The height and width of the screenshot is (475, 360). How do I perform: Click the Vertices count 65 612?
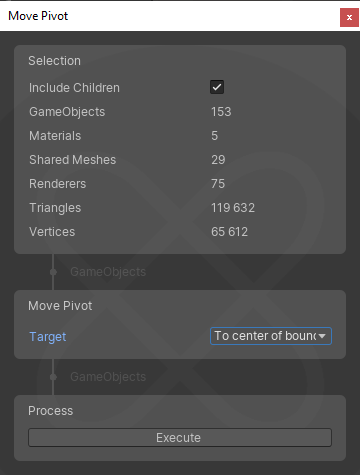[229, 232]
